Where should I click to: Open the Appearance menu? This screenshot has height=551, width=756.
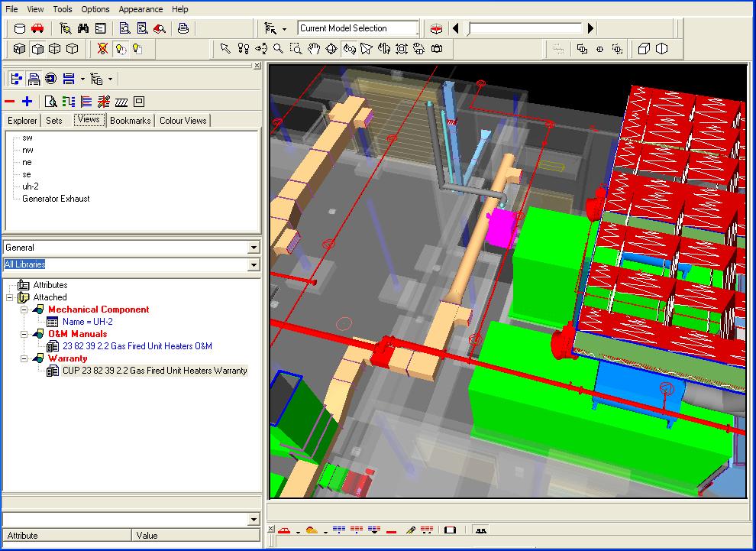coord(141,9)
